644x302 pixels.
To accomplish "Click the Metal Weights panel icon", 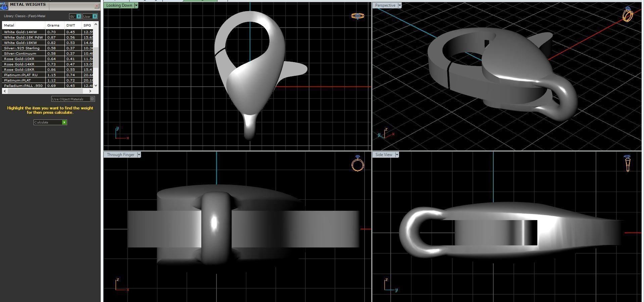I will (4, 6).
